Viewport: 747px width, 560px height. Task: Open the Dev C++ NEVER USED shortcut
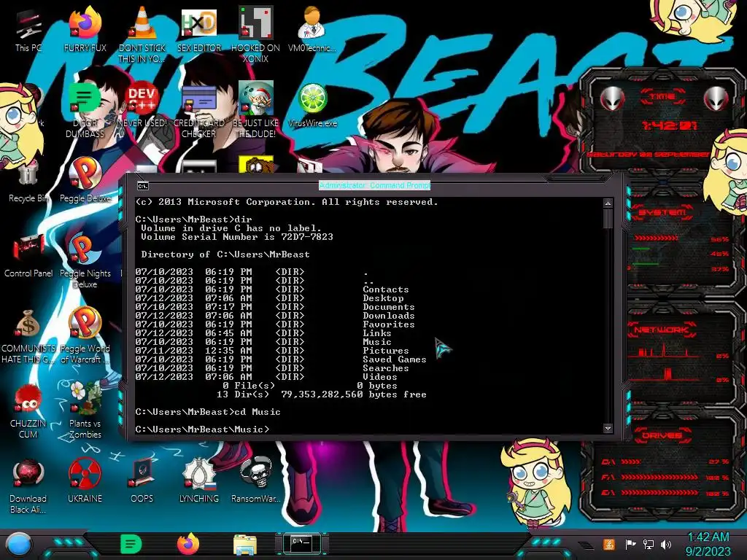point(142,105)
